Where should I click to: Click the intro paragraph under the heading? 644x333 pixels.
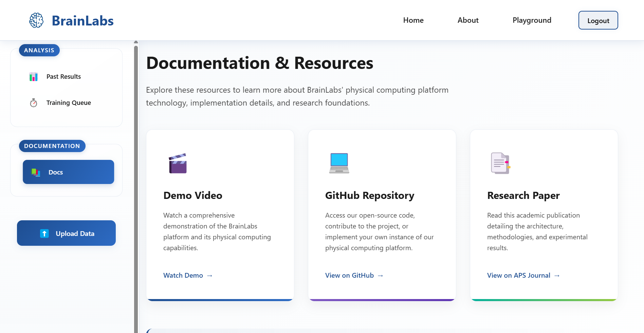point(297,96)
